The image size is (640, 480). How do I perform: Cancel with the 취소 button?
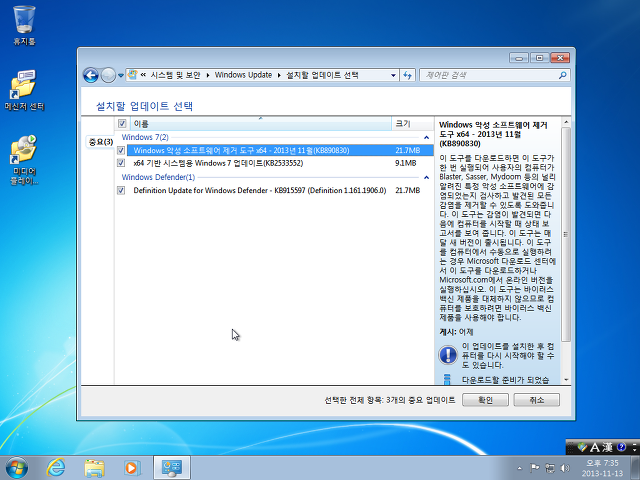click(536, 400)
